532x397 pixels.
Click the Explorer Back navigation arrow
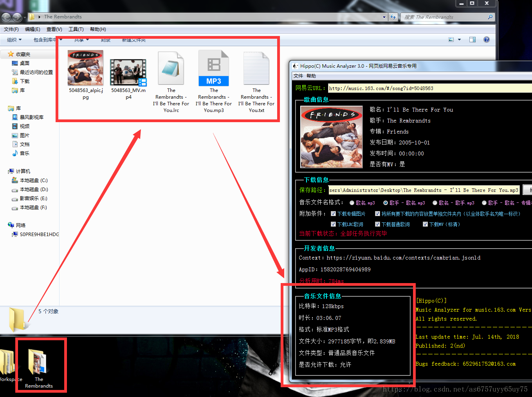(x=7, y=17)
